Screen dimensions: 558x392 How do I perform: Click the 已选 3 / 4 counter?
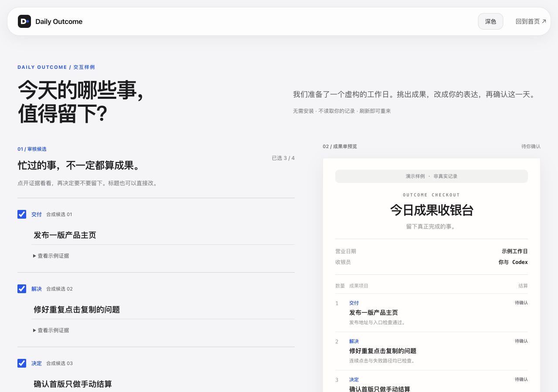[x=283, y=158]
